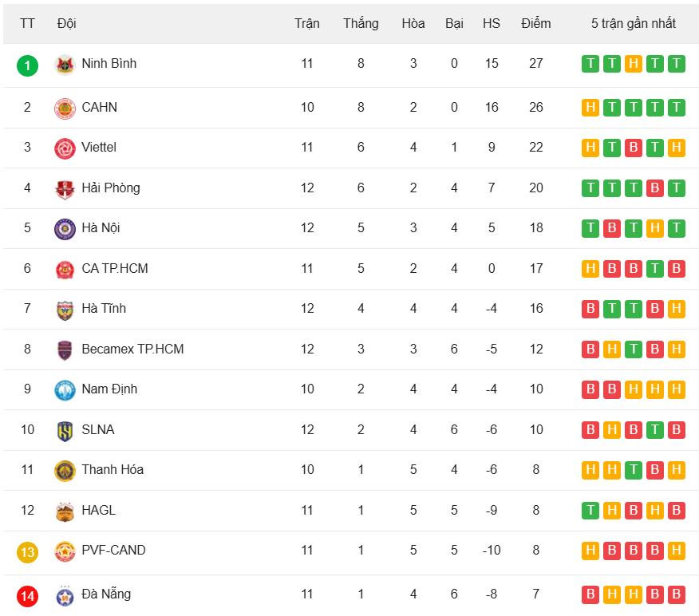This screenshot has height=616, width=699.
Task: Click the Thanh Hóa team badge
Action: point(65,471)
